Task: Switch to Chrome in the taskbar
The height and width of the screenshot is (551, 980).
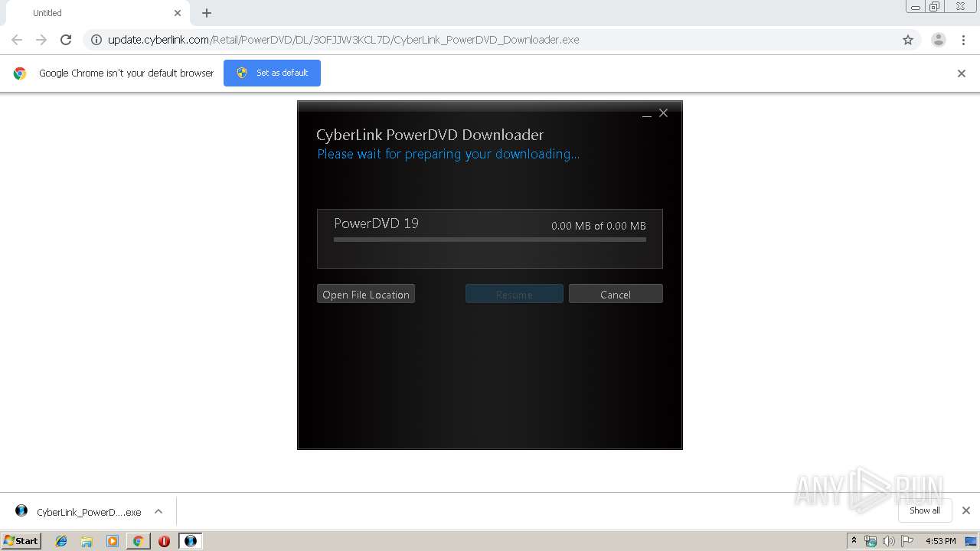Action: coord(138,541)
